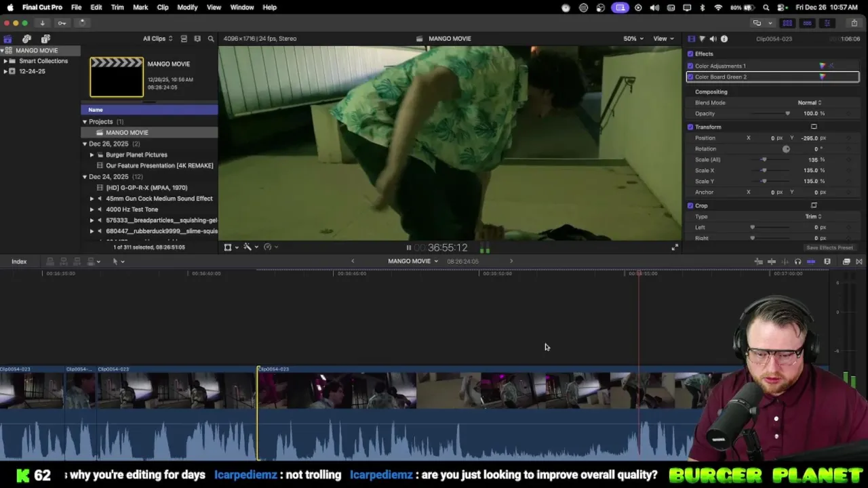
Task: Open the Keyword Editor key icon
Action: (x=62, y=22)
